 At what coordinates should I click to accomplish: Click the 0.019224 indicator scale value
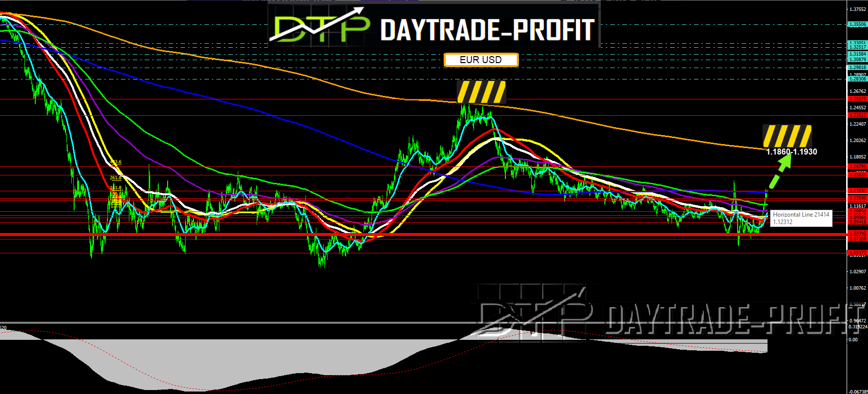(x=858, y=327)
